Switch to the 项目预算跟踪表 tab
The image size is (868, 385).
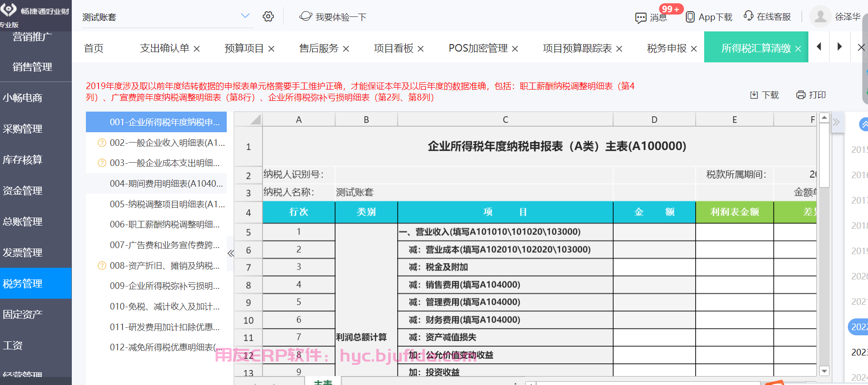pyautogui.click(x=577, y=48)
